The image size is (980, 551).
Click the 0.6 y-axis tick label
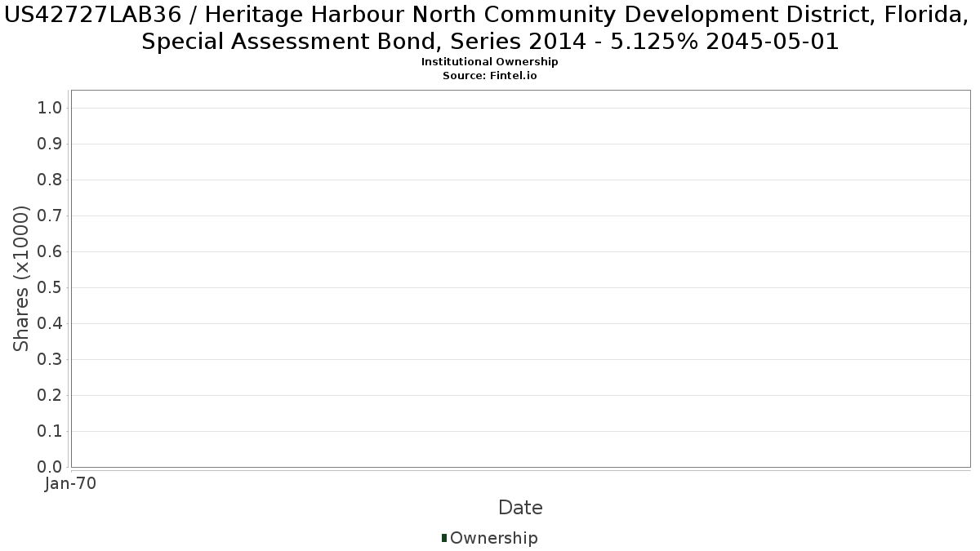[51, 252]
